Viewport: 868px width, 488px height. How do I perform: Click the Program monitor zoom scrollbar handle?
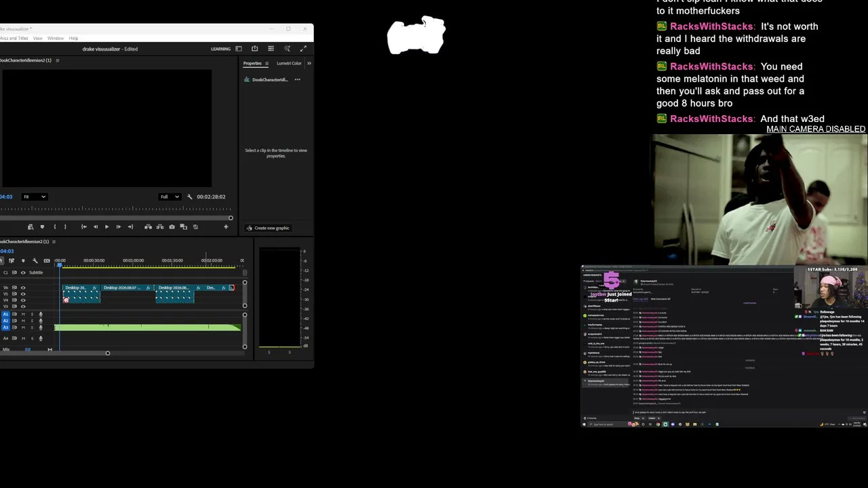pyautogui.click(x=231, y=218)
